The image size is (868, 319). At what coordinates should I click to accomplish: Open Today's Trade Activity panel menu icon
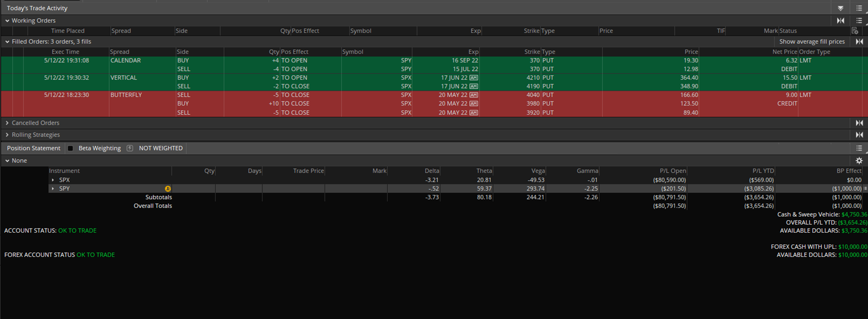click(x=859, y=8)
